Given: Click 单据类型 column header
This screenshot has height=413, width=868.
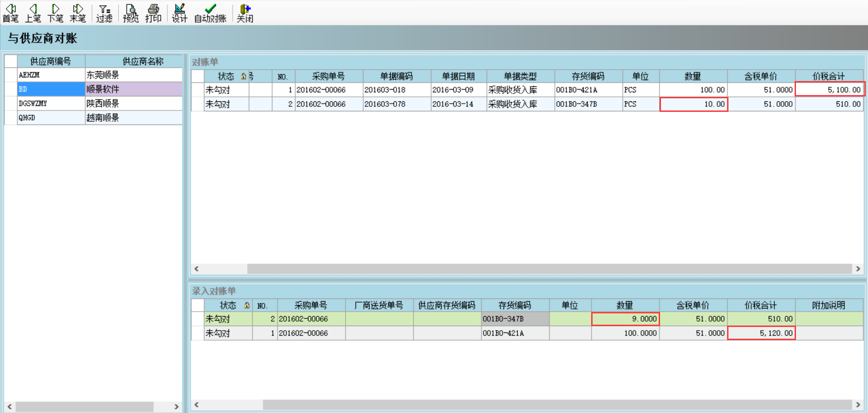Looking at the screenshot, I should 521,76.
